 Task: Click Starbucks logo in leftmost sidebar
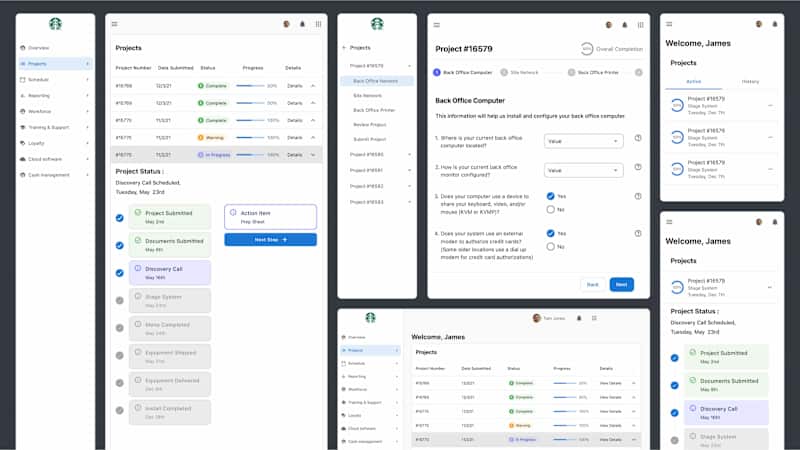[55, 23]
